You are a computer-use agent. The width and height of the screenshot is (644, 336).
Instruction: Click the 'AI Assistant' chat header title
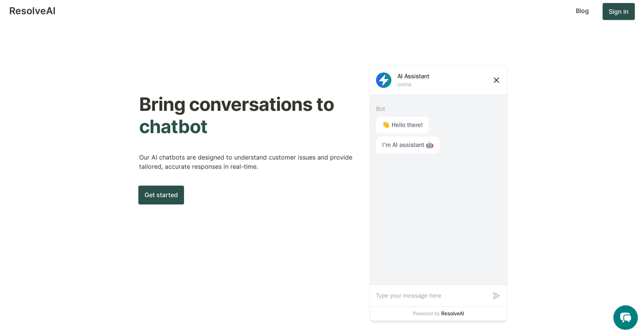[413, 76]
